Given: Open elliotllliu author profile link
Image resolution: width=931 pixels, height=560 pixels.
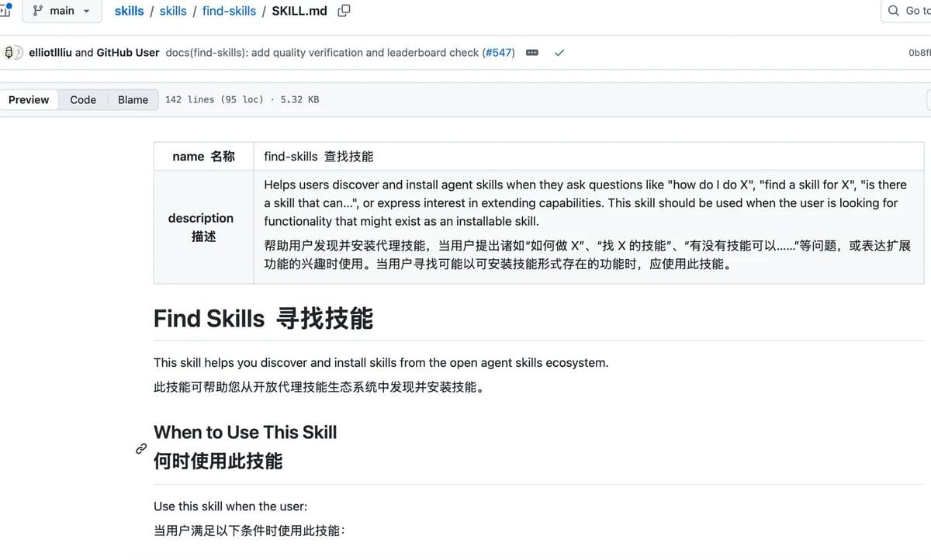Looking at the screenshot, I should coord(50,53).
